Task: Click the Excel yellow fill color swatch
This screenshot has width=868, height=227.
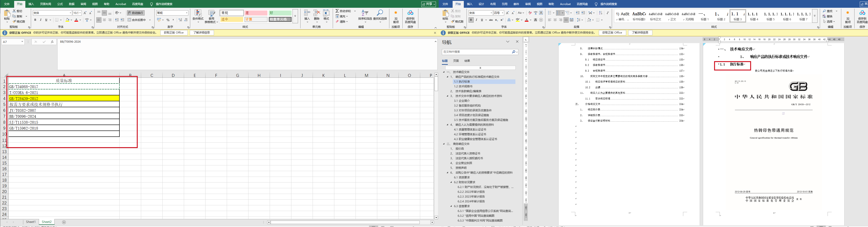Action: [x=67, y=20]
